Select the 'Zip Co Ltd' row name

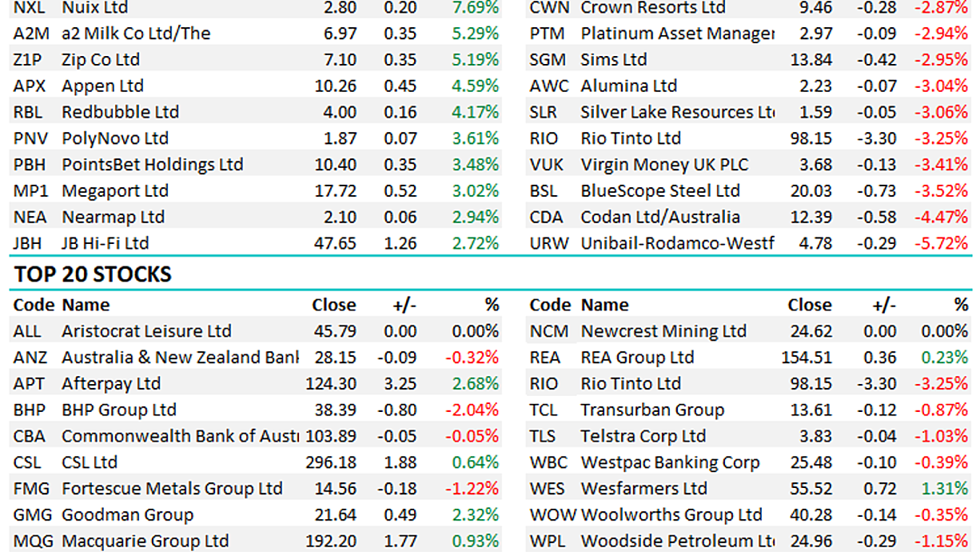(x=101, y=60)
